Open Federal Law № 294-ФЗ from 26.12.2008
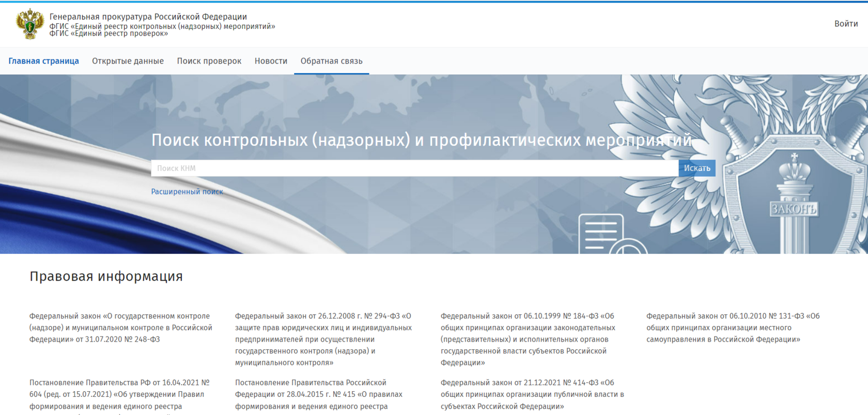Viewport: 868px width, 415px height. tap(323, 339)
